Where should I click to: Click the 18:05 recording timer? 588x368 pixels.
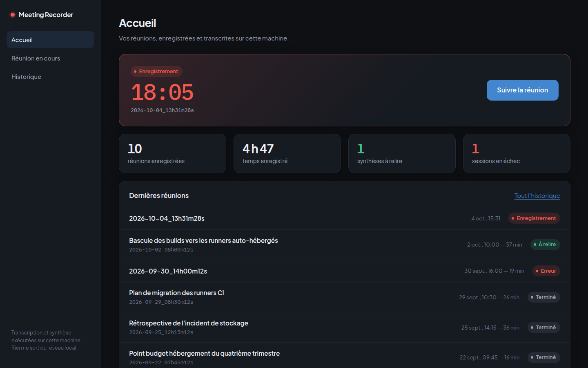(162, 92)
